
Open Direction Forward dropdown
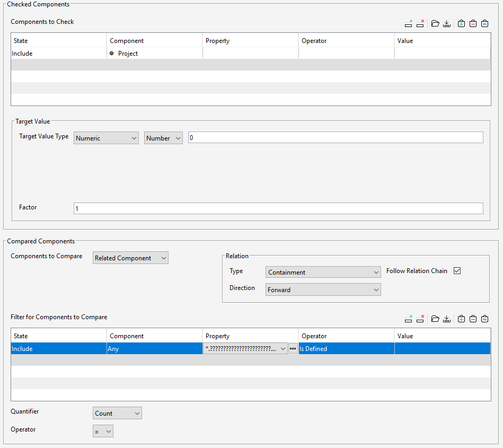[323, 289]
